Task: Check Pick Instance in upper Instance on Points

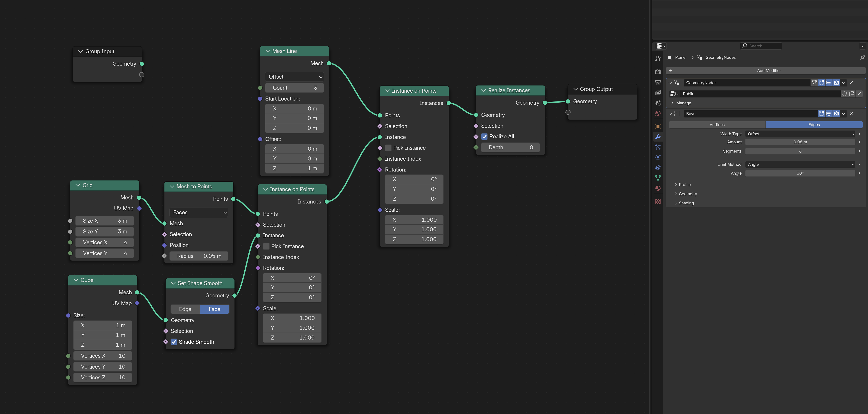Action: pyautogui.click(x=388, y=148)
